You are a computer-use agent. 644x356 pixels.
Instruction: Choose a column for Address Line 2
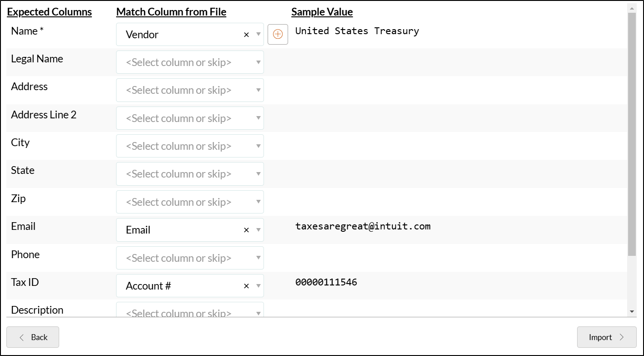pyautogui.click(x=190, y=118)
